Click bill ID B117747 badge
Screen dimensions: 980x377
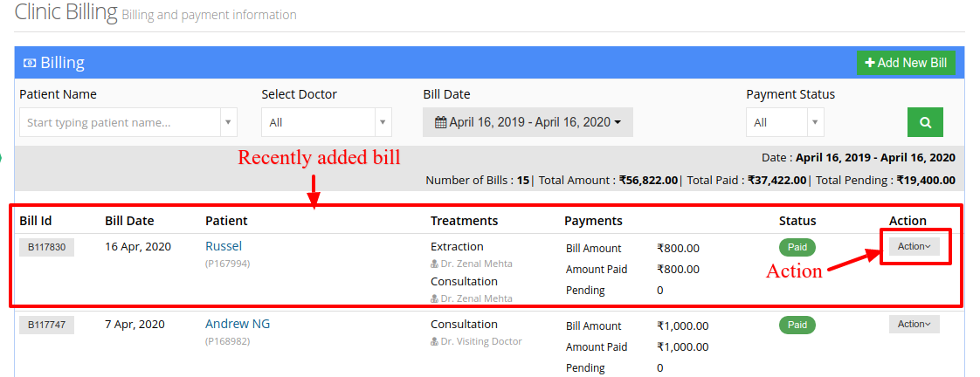coord(47,325)
